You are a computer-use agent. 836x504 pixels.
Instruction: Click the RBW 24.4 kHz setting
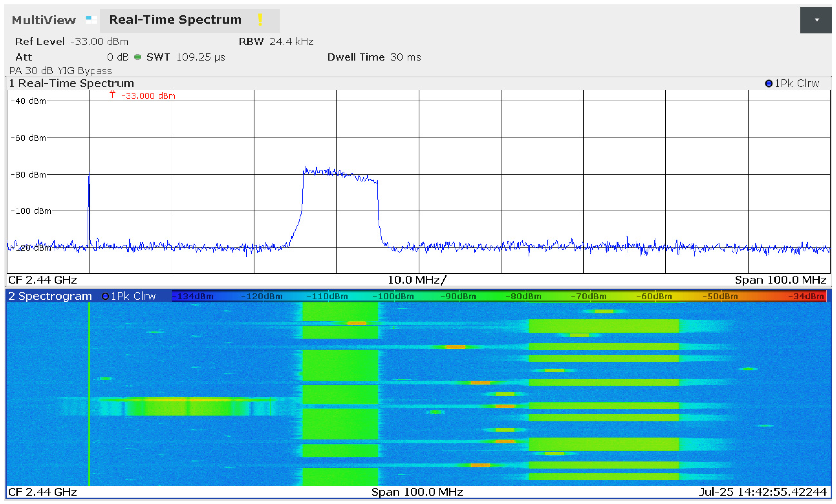(x=276, y=42)
